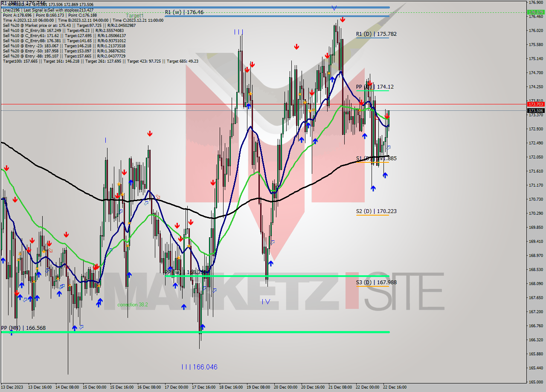Viewport: 546px width, 392px height.
Task: Click the 172.050 price axis value
Action: (536, 157)
